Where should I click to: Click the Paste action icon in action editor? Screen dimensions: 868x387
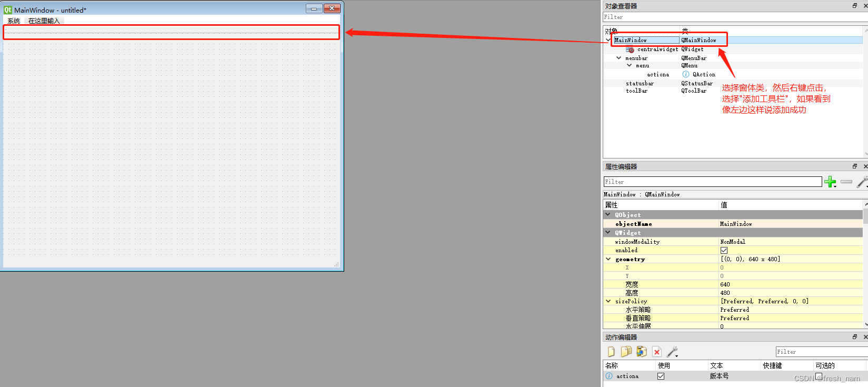point(641,352)
